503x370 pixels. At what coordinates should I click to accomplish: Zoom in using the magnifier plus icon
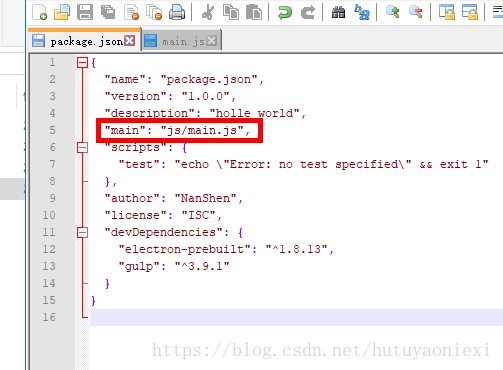click(392, 12)
